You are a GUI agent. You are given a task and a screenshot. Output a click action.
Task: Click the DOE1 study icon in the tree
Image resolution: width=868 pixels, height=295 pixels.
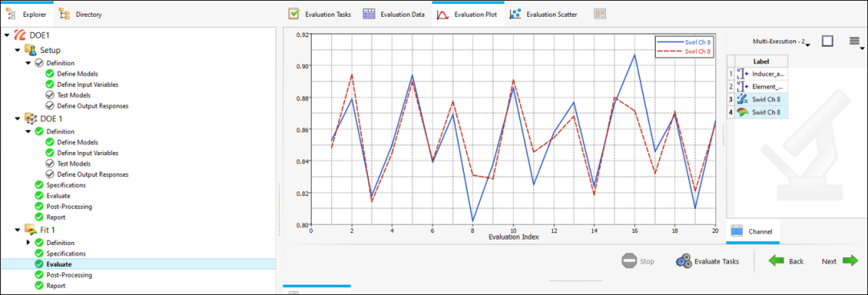pos(20,35)
